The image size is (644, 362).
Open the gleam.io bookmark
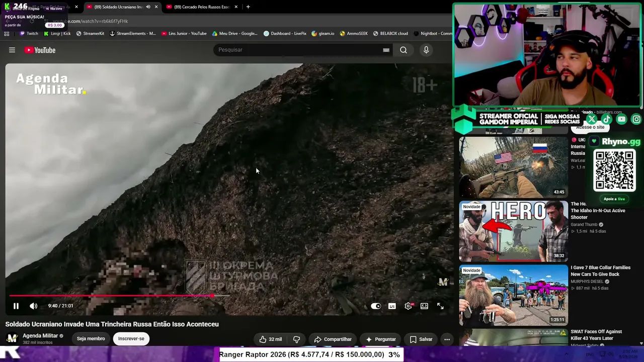(323, 34)
